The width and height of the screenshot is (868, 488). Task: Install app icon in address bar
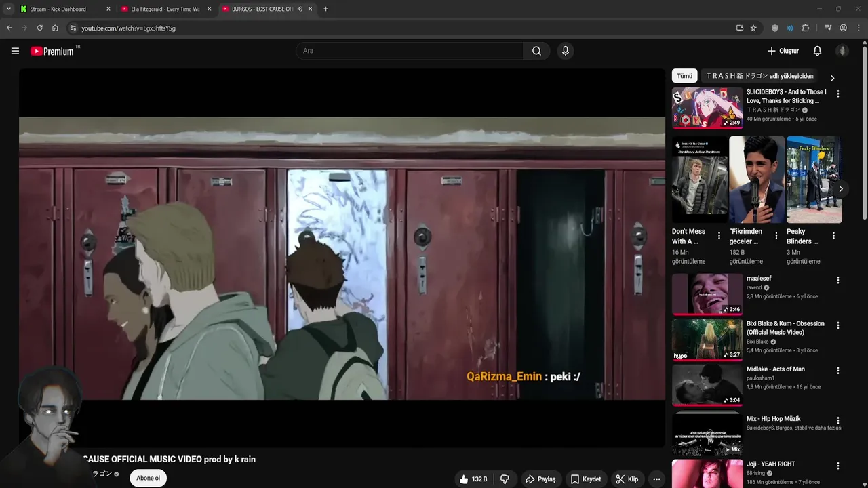coord(739,28)
